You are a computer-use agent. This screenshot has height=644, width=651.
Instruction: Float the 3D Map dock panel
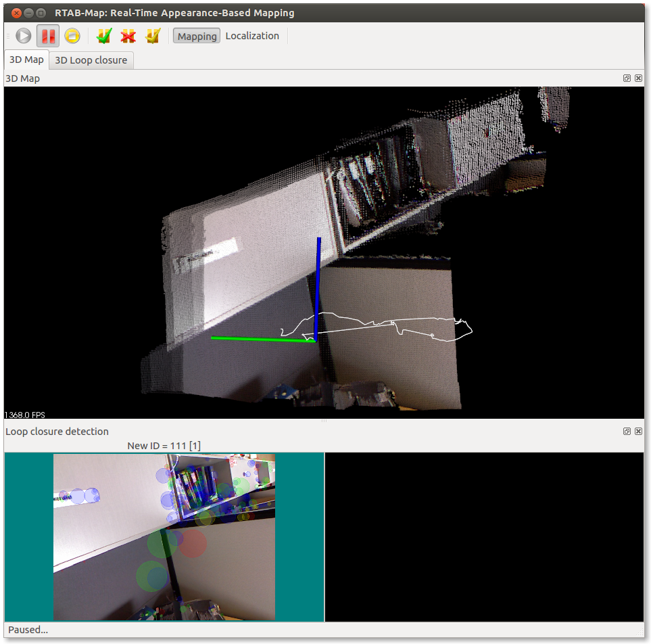click(627, 78)
